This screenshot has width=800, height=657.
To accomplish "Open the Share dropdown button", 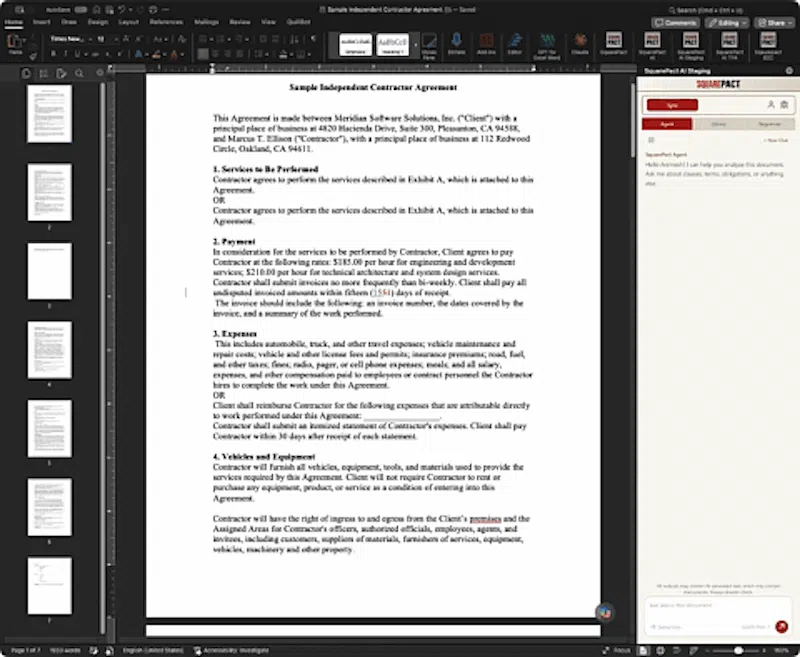I will point(774,23).
